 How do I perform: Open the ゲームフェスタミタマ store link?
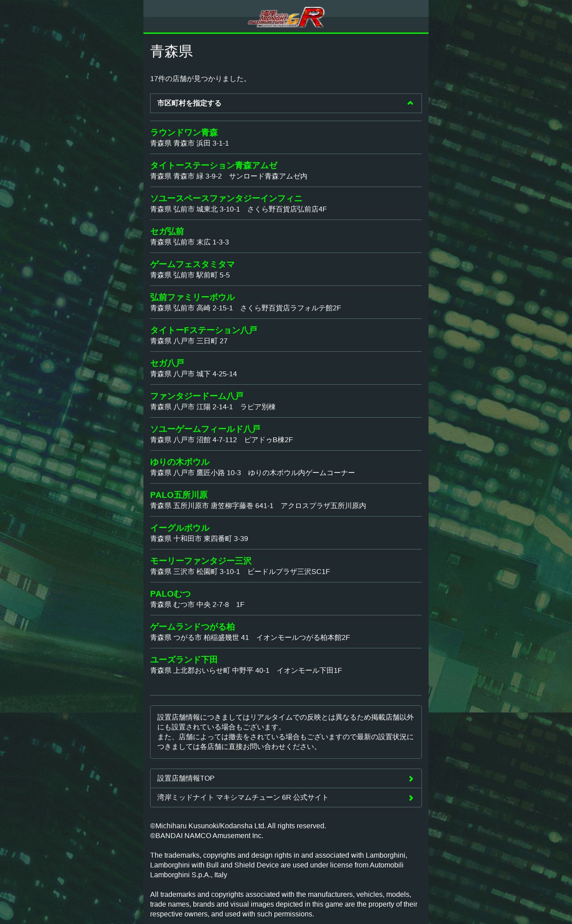[192, 264]
